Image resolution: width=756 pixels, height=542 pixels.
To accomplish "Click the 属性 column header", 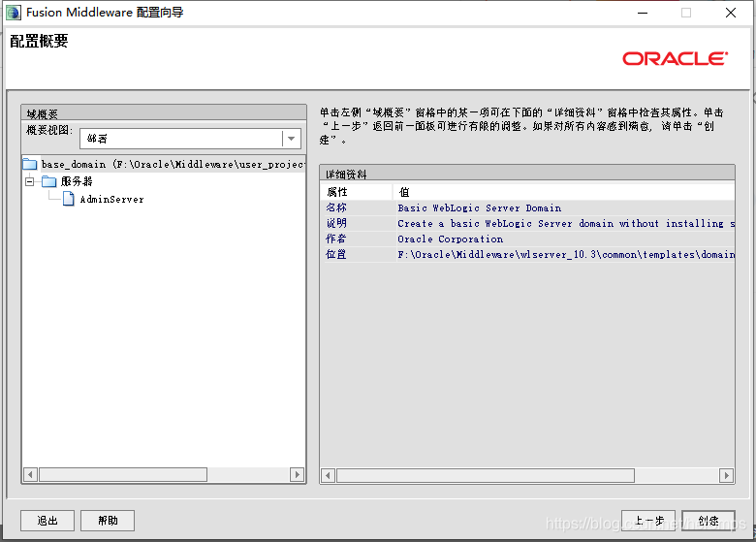I will tap(357, 192).
